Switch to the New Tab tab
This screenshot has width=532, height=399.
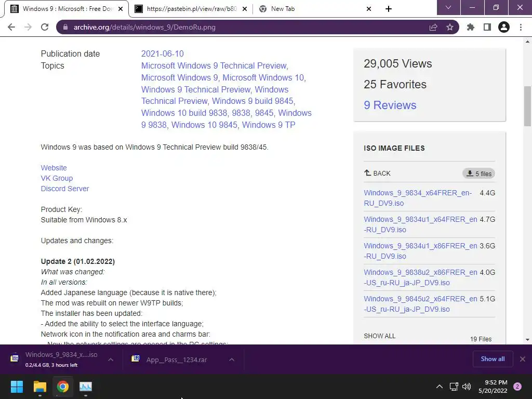310,9
